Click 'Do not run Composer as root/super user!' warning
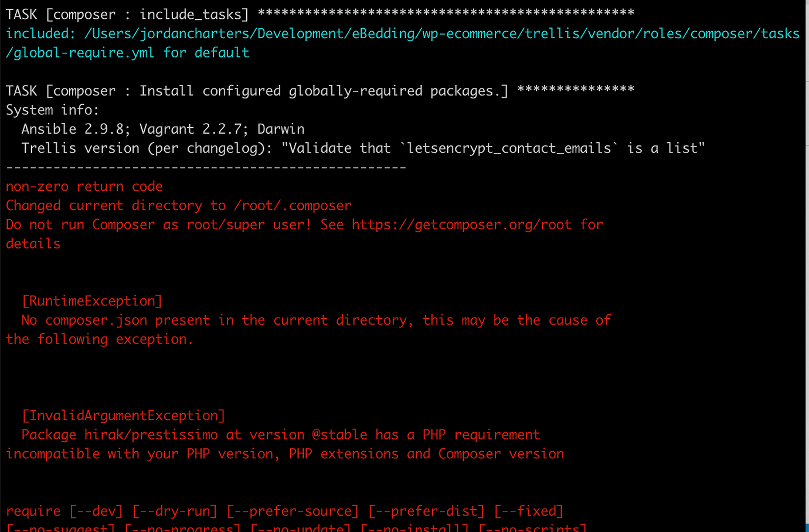Viewport: 809px width, 532px height. coord(158,225)
